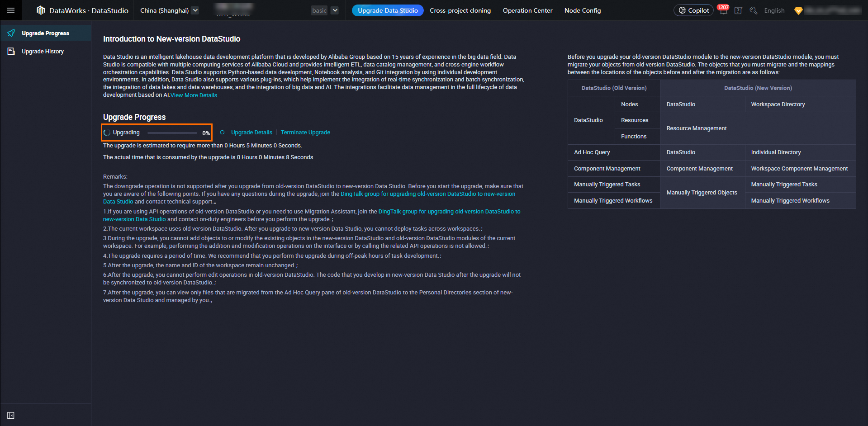The width and height of the screenshot is (868, 426).
Task: Click the DataStudio (Old Version) column header
Action: pos(614,88)
